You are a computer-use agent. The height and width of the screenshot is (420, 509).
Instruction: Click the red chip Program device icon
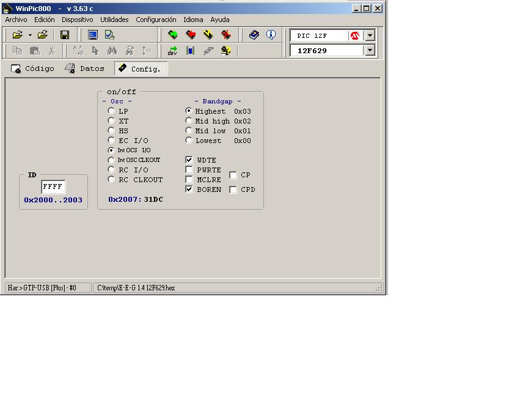[x=191, y=35]
